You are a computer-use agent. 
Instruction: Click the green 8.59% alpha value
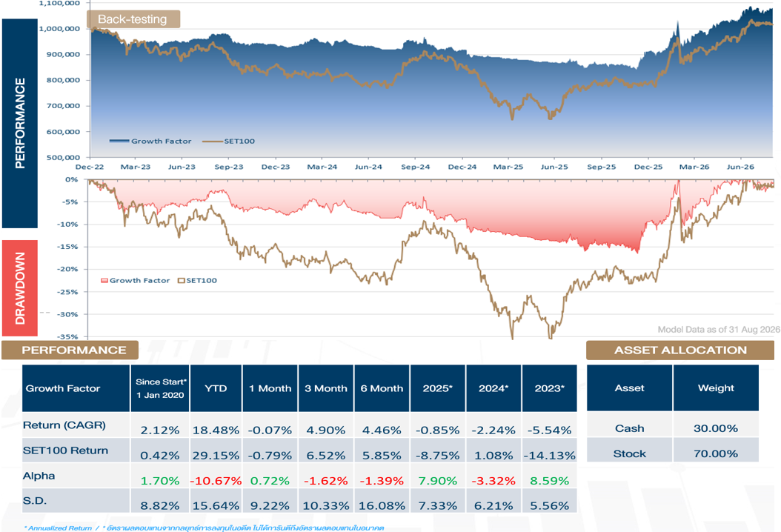549,481
